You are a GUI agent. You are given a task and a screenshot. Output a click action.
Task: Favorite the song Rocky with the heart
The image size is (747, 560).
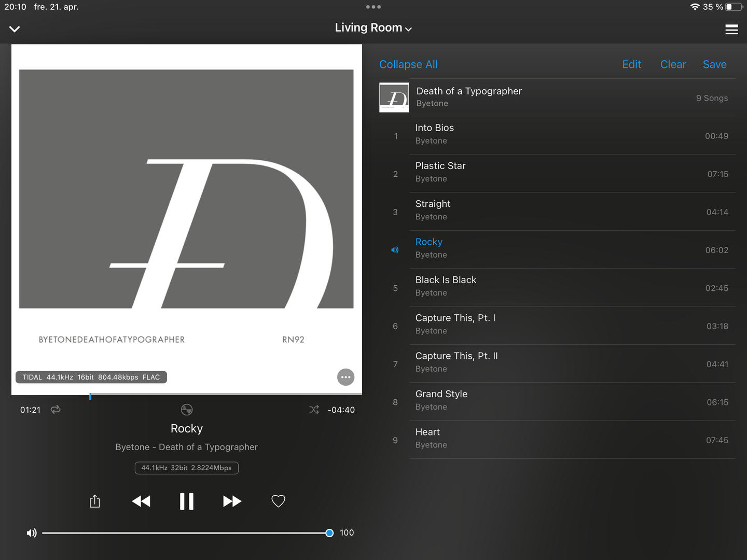pos(279,501)
